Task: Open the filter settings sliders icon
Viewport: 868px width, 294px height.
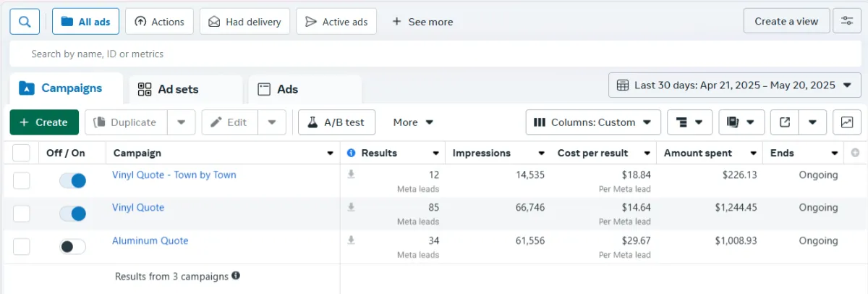Action: pos(847,21)
